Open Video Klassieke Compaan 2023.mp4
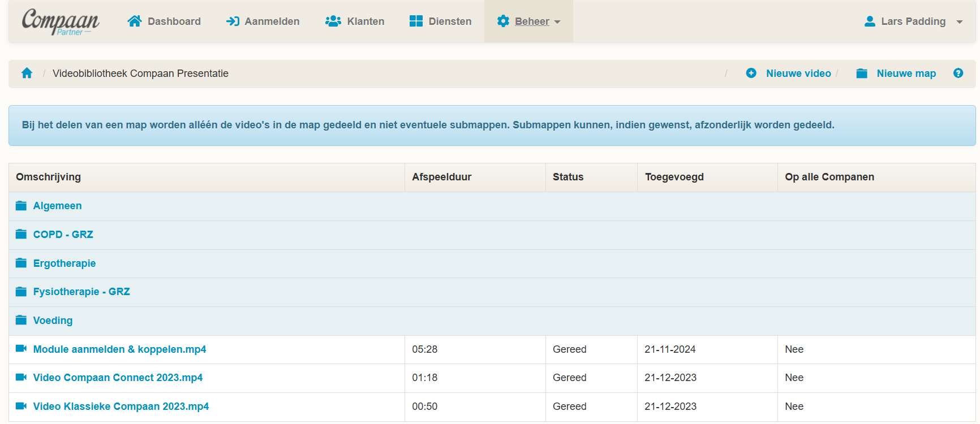The height and width of the screenshot is (424, 980). 121,406
